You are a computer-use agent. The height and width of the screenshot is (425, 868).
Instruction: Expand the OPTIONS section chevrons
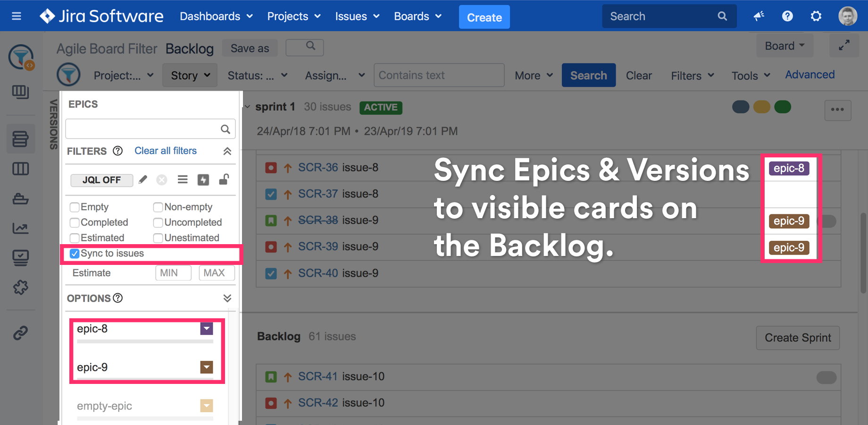(227, 298)
